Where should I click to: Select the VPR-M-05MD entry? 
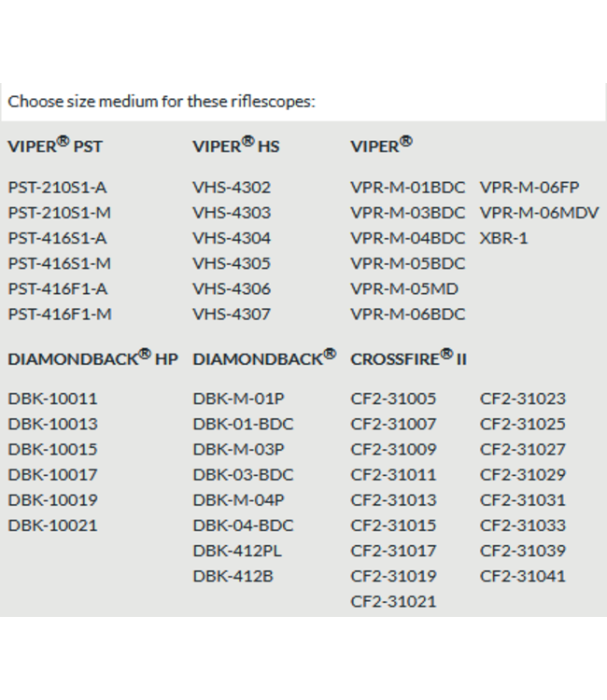point(404,288)
